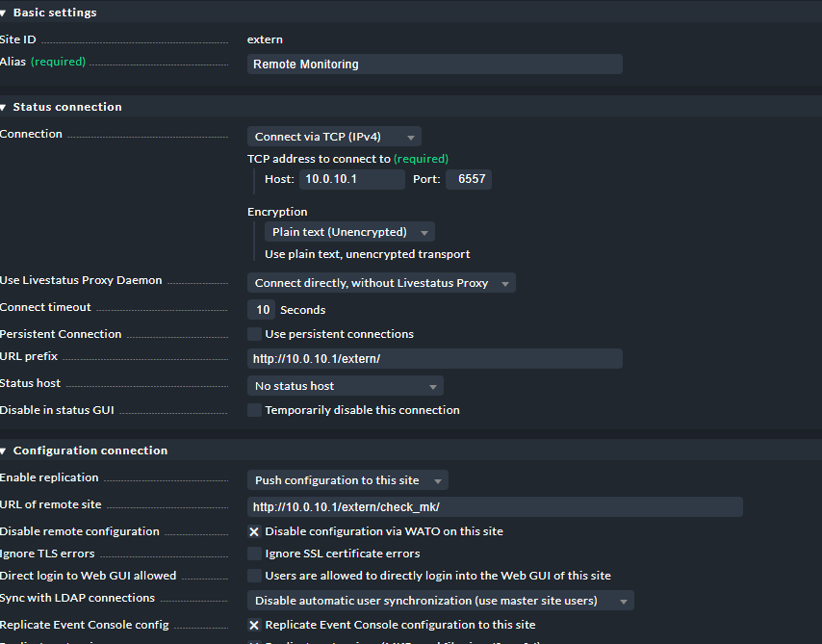Click the Connect timeout seconds field
This screenshot has width=822, height=644.
pos(261,310)
